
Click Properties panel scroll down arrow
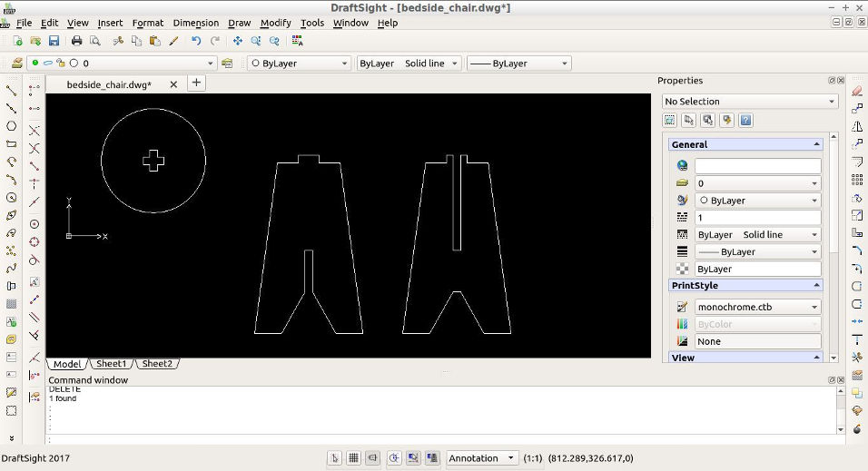(x=833, y=358)
